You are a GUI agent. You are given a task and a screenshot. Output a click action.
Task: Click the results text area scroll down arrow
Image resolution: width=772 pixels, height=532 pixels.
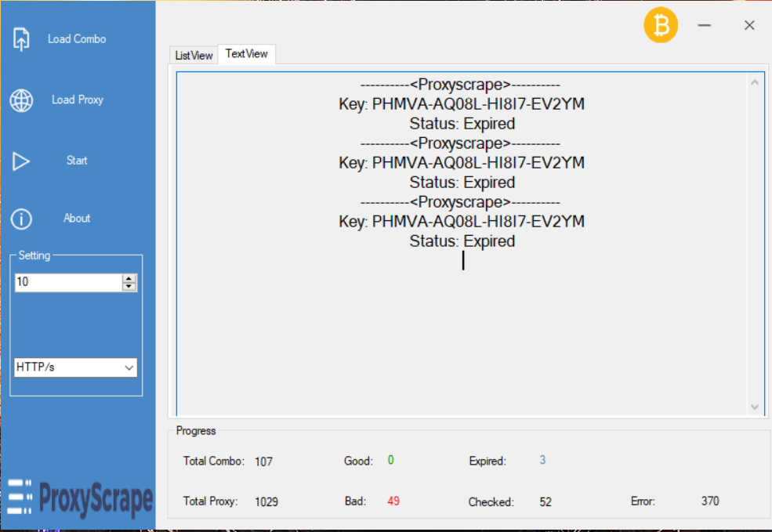tap(755, 407)
